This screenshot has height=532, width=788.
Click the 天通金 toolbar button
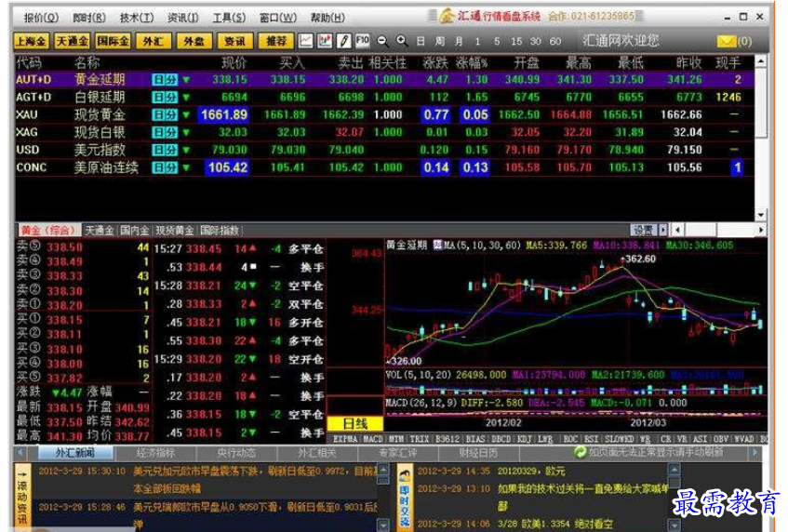72,41
